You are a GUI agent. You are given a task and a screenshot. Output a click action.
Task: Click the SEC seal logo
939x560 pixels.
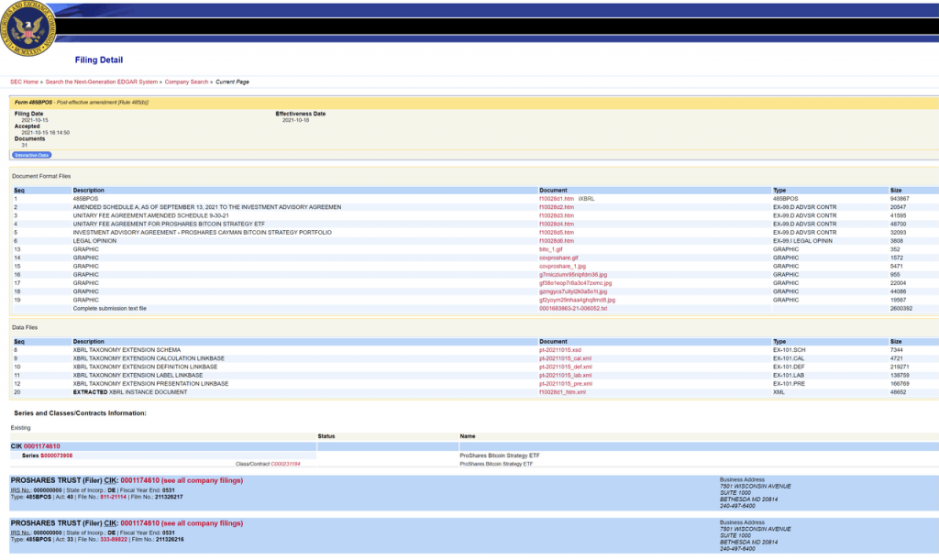[28, 28]
